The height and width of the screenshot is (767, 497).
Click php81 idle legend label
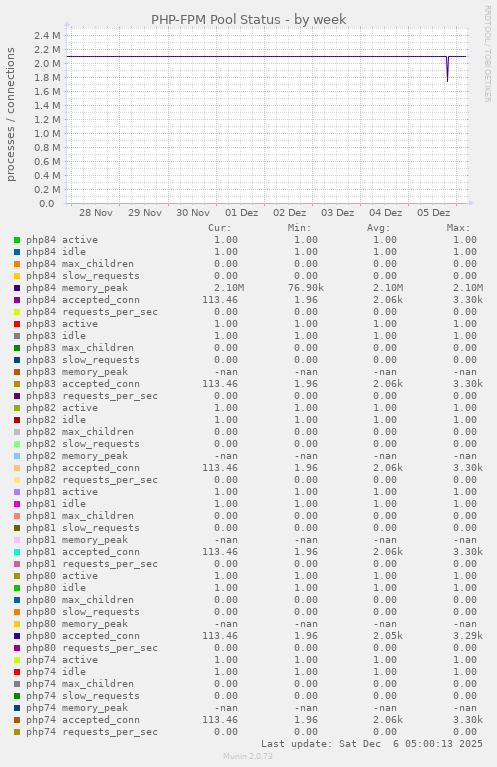(56, 504)
